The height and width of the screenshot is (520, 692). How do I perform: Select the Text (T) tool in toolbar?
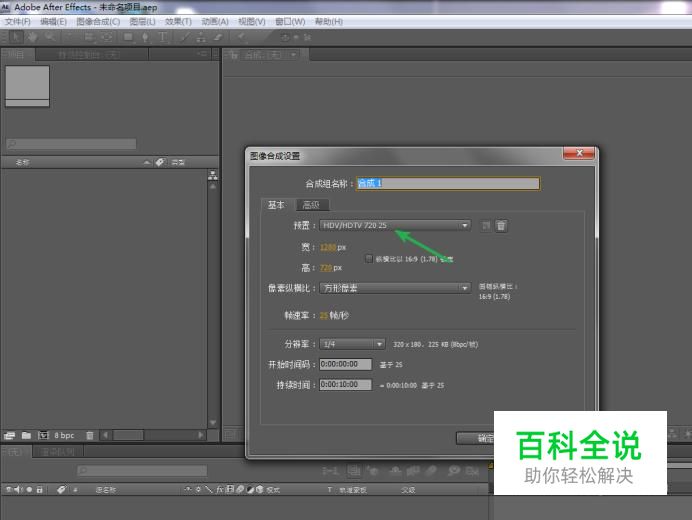[x=163, y=37]
